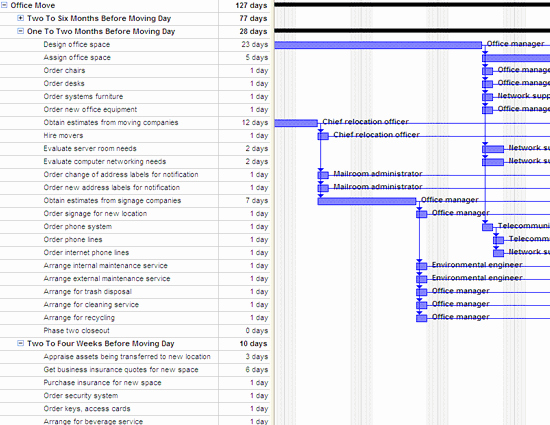550x425 pixels.
Task: Click the Order phone system Gantt bar
Action: pyautogui.click(x=488, y=227)
